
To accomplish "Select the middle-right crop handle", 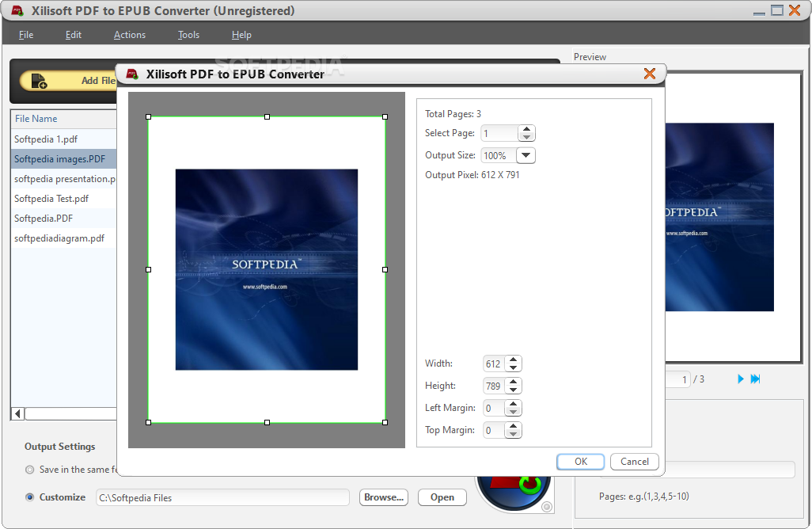I will pyautogui.click(x=385, y=269).
